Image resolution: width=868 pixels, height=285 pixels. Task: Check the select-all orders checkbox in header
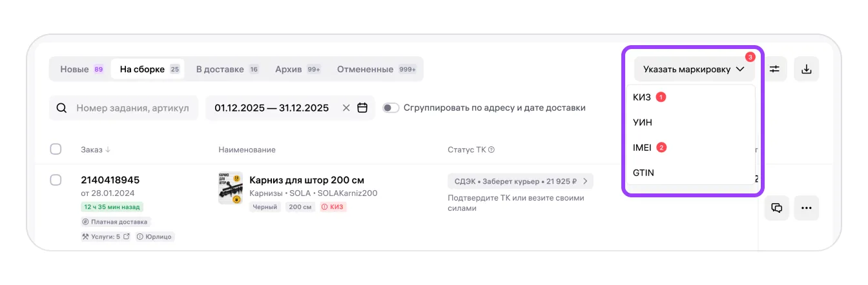tap(56, 149)
